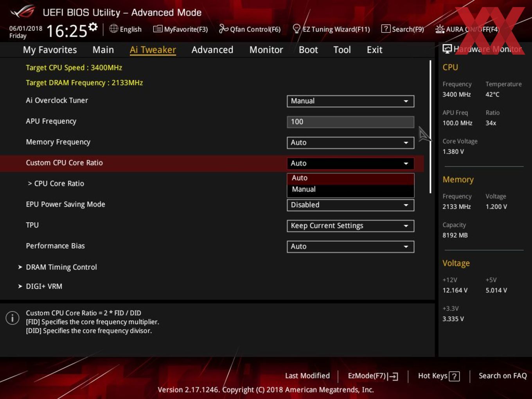The image size is (532, 399).
Task: Click the 12.164 V reading
Action: click(455, 291)
